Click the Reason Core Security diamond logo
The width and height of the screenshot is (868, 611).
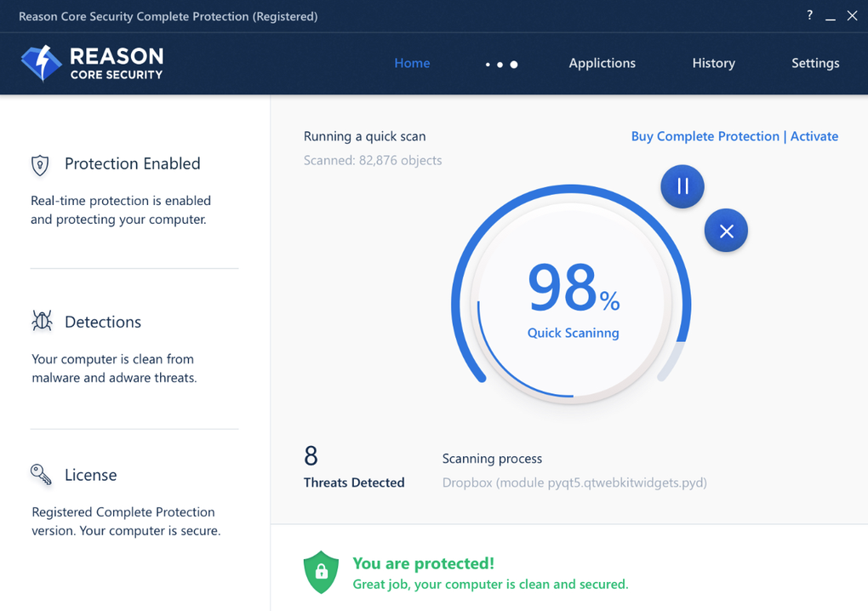coord(41,63)
